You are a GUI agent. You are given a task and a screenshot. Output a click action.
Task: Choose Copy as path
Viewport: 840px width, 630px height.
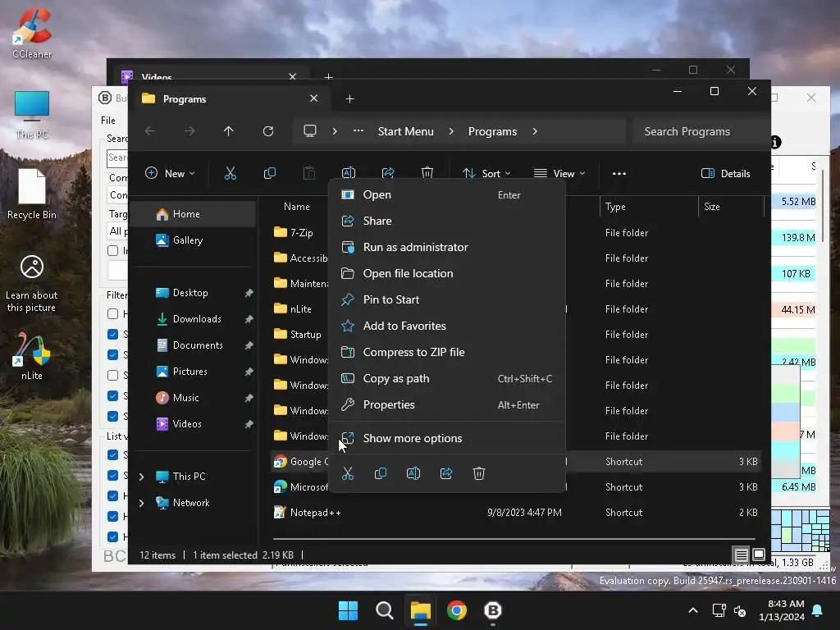(447, 379)
